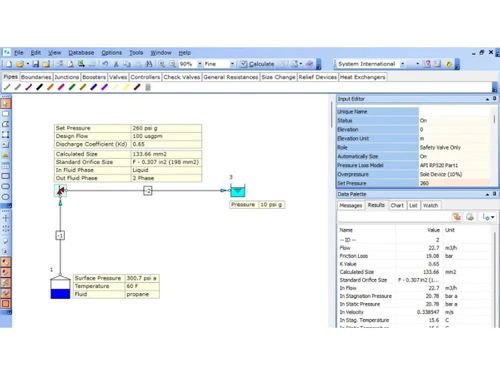Select the table tool in left toolbar
This screenshot has height=375, width=500.
click(6, 165)
